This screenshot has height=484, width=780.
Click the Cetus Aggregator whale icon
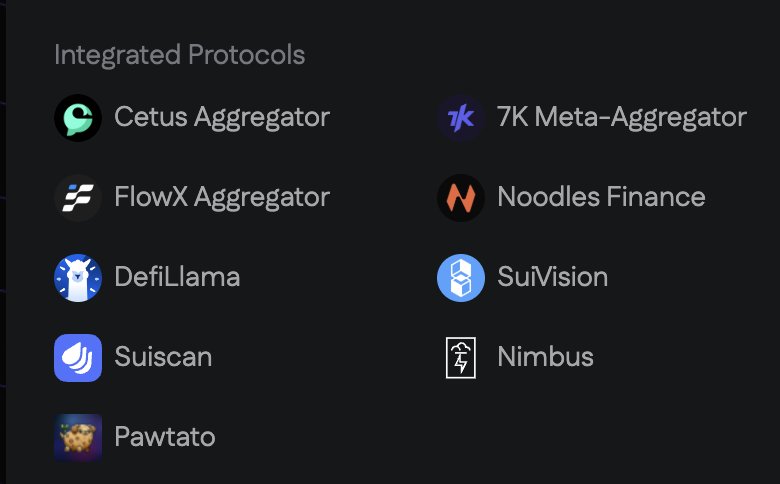(78, 118)
